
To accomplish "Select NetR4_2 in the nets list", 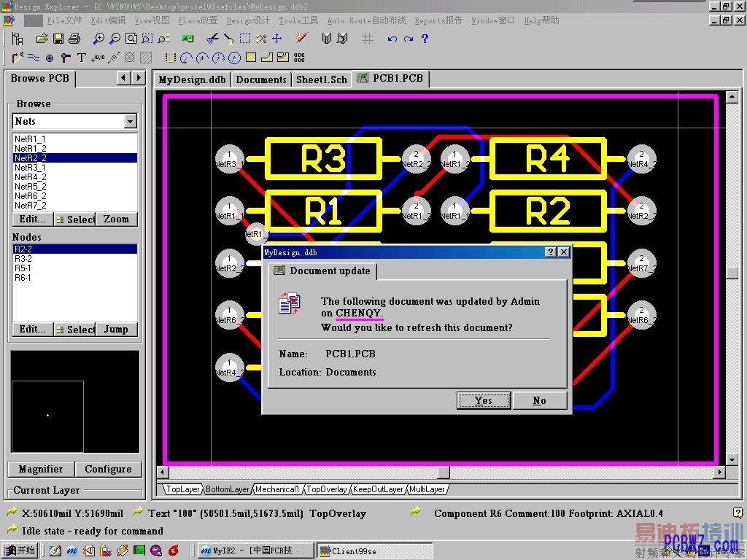I will click(x=31, y=177).
